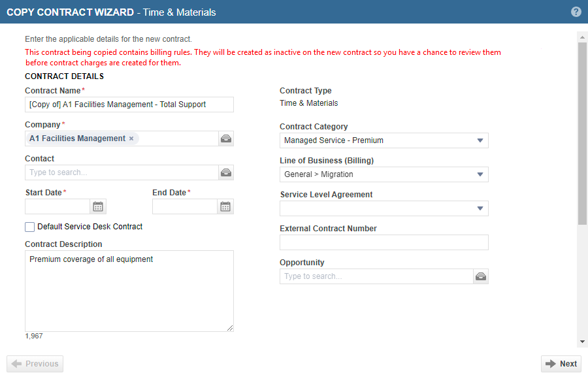Click inside the Contract Description textarea
This screenshot has height=375, width=588.
click(129, 291)
